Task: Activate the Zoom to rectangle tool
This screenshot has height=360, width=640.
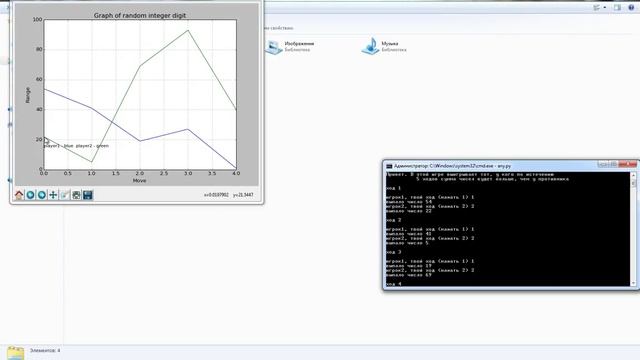Action: [64, 195]
